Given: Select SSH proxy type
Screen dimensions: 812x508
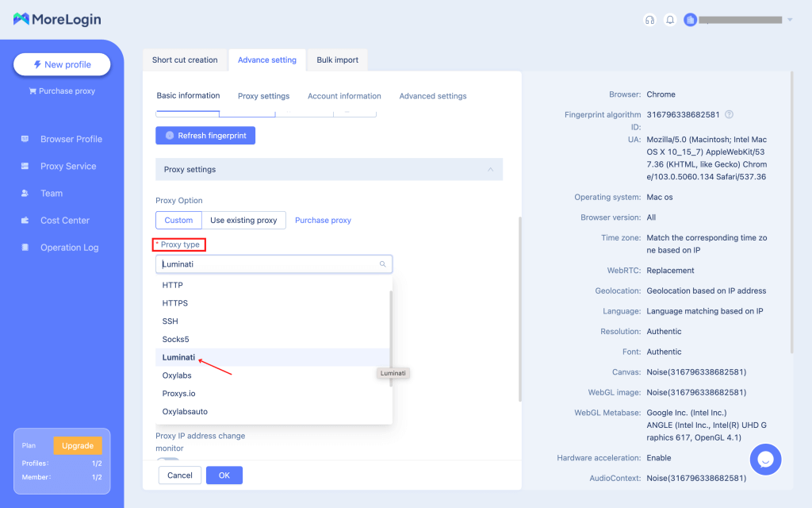Looking at the screenshot, I should coord(273,321).
